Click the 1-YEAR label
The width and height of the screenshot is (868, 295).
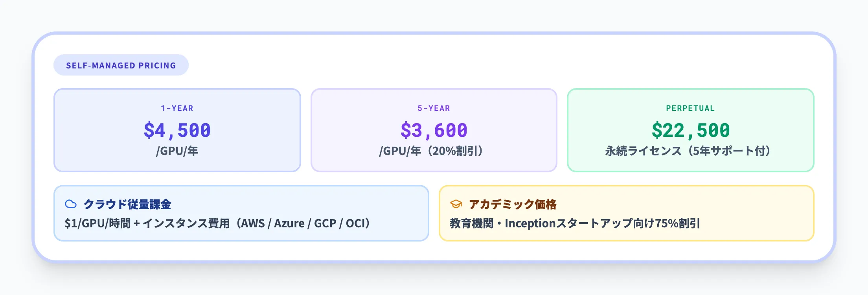[177, 108]
